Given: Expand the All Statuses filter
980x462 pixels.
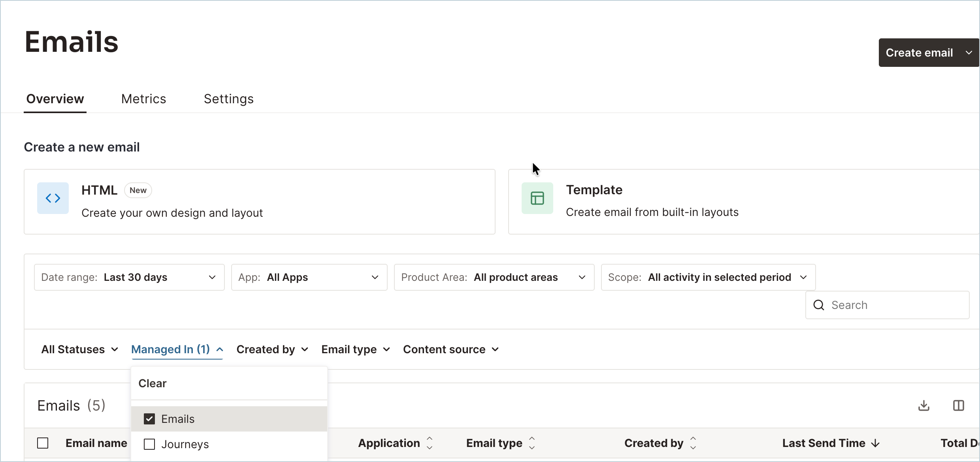Looking at the screenshot, I should click(x=80, y=349).
